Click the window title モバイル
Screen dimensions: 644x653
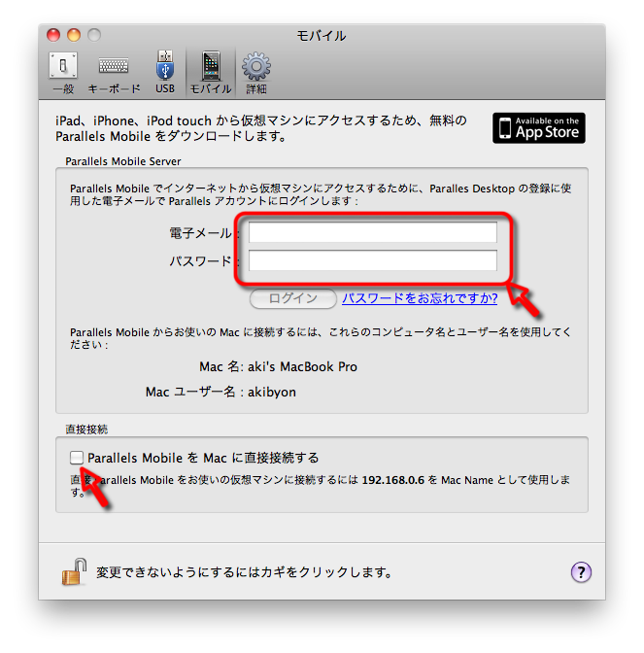322,36
